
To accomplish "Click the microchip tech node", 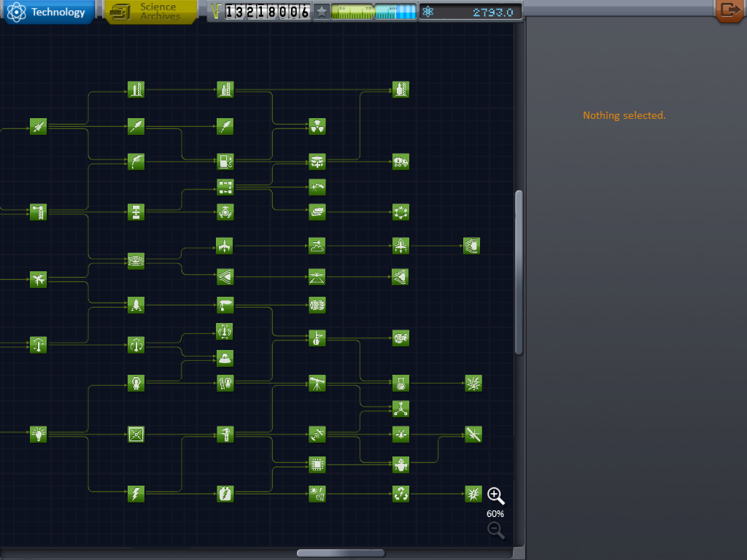I will 317,463.
